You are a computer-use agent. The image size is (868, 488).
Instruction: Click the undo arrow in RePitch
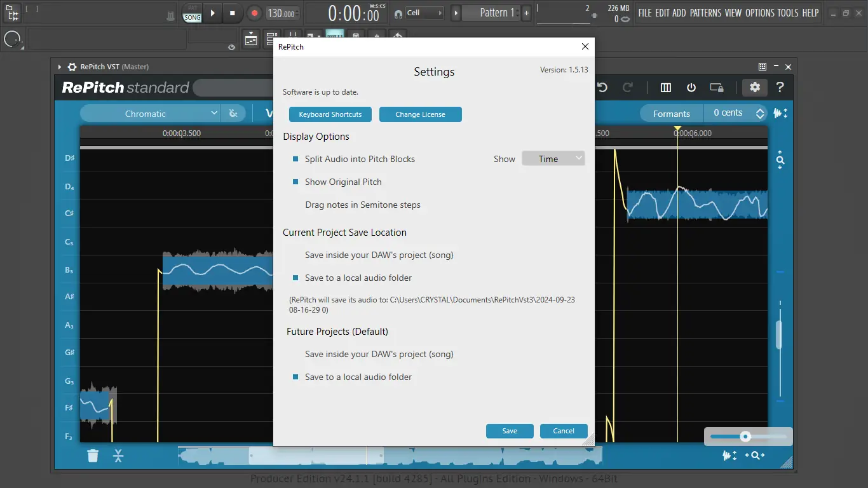(x=602, y=88)
